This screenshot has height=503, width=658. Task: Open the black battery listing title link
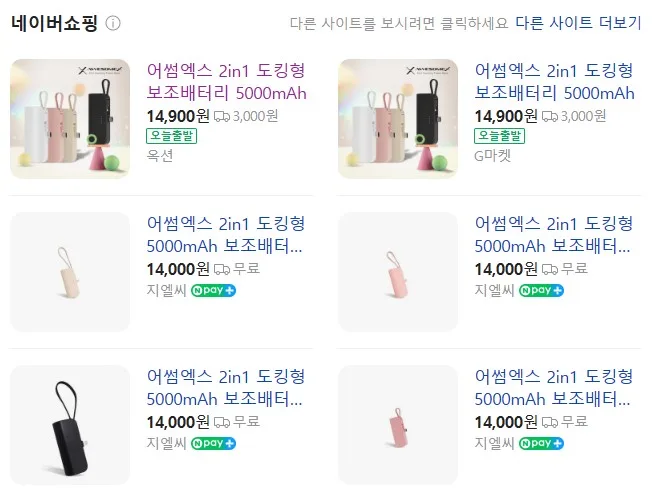[x=225, y=388]
